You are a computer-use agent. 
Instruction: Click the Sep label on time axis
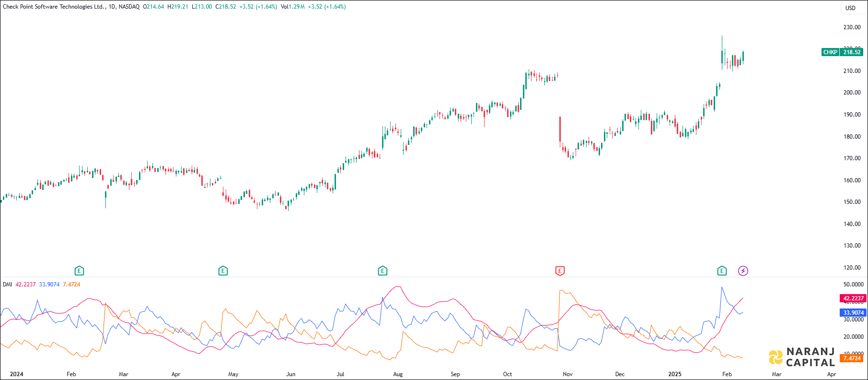tap(455, 374)
